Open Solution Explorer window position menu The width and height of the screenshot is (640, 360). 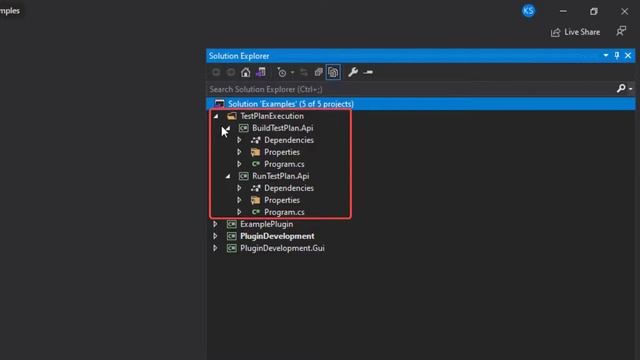point(606,56)
